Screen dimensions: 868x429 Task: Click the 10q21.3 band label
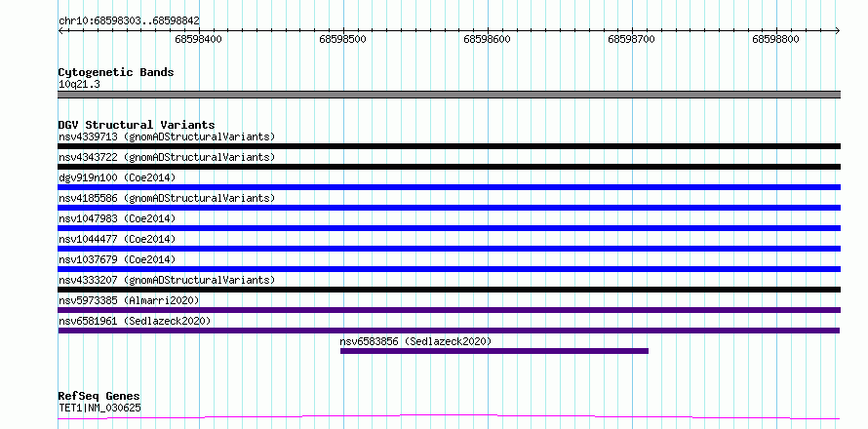(79, 85)
